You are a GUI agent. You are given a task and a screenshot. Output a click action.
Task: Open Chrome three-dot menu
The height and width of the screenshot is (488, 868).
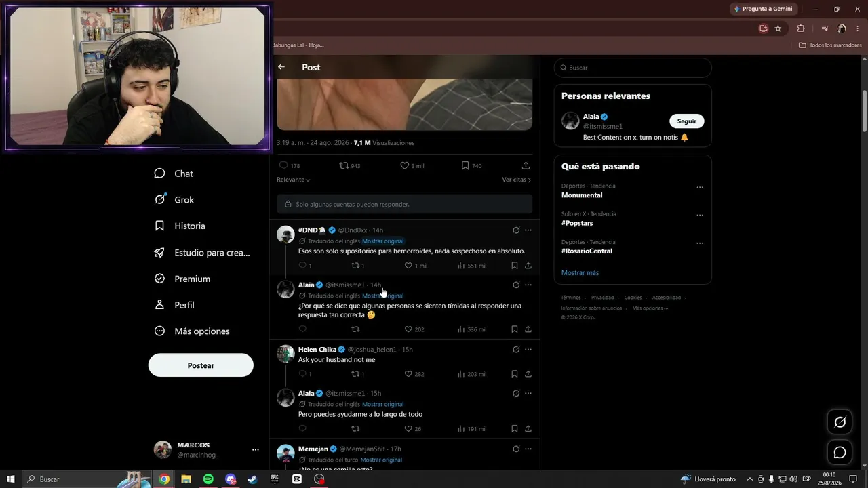pyautogui.click(x=858, y=28)
